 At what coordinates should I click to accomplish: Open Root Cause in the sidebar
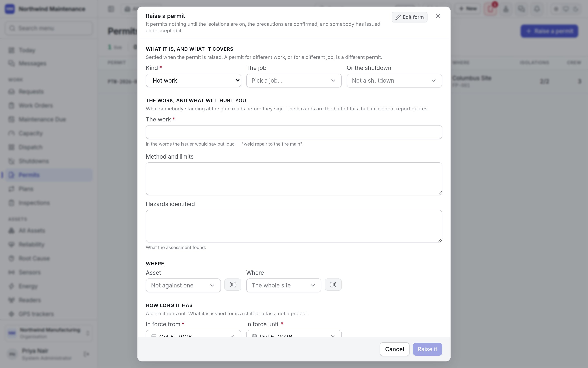click(49, 258)
